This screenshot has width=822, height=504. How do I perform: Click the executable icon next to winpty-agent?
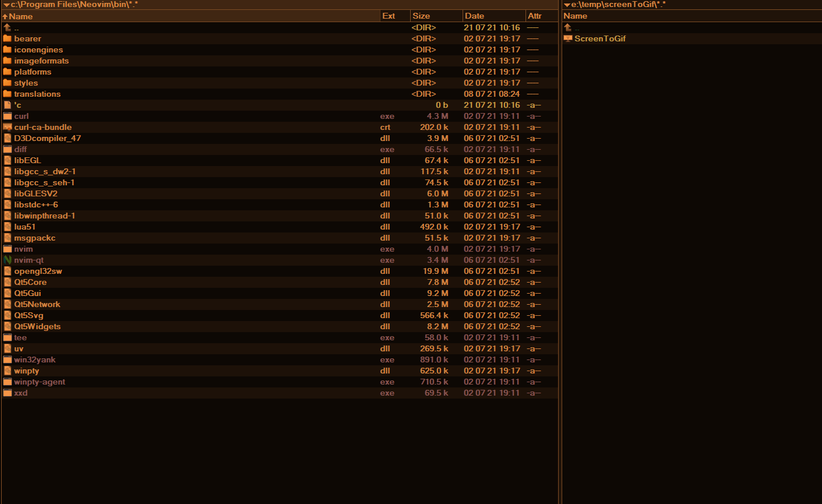pyautogui.click(x=7, y=382)
